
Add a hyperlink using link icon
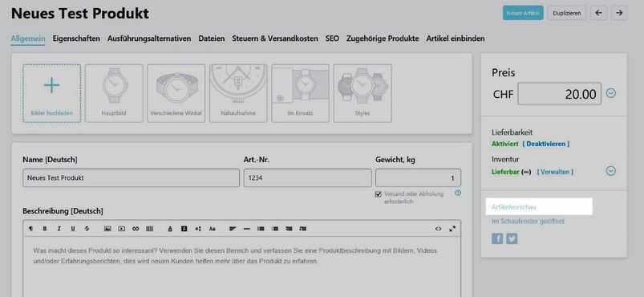coord(136,229)
